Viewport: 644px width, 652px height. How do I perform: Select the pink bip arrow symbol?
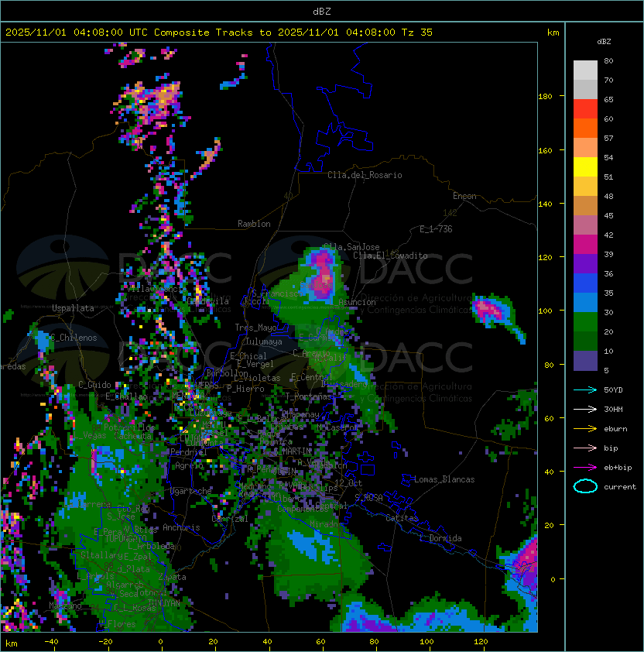pos(585,448)
